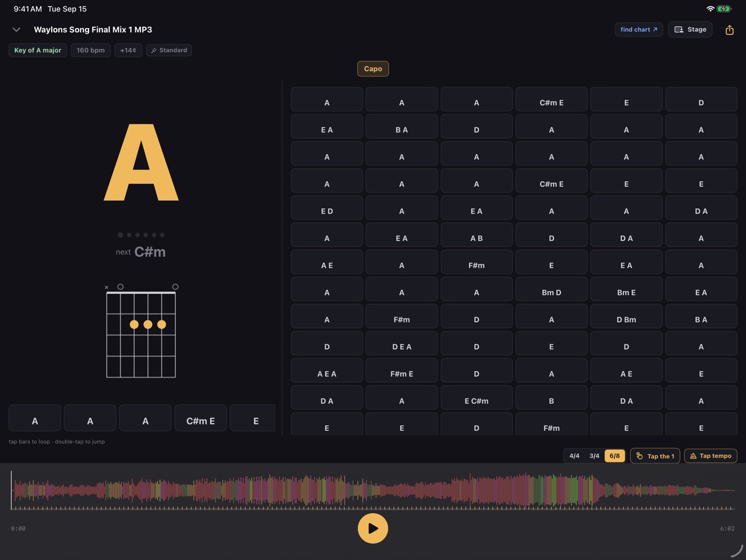746x560 pixels.
Task: Change the 160 bpm tempo setting
Action: click(91, 50)
